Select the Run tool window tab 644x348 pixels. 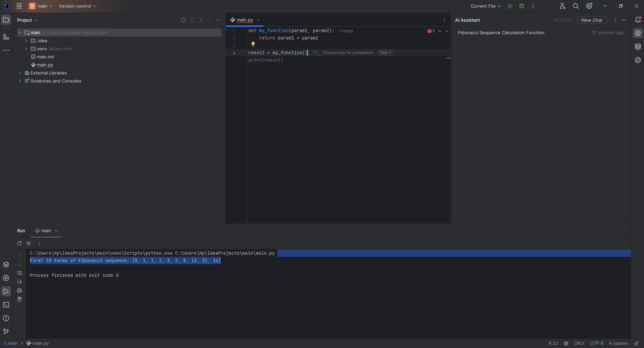pyautogui.click(x=21, y=231)
